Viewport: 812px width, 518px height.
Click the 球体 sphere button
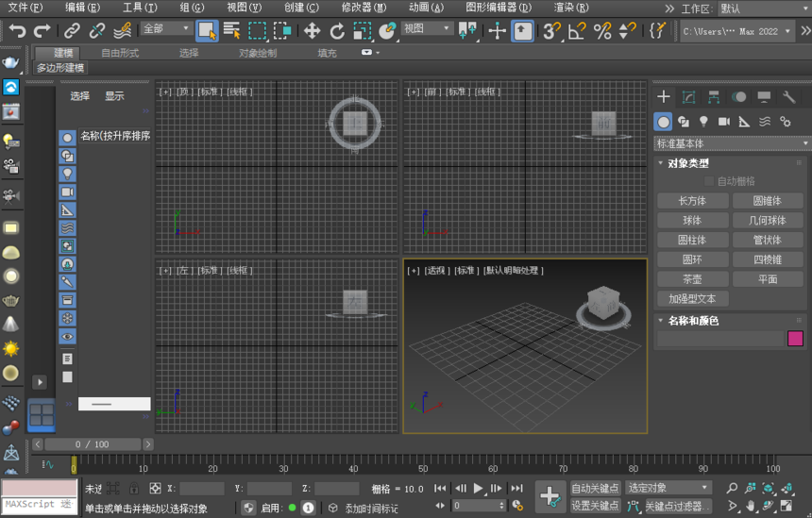point(692,221)
